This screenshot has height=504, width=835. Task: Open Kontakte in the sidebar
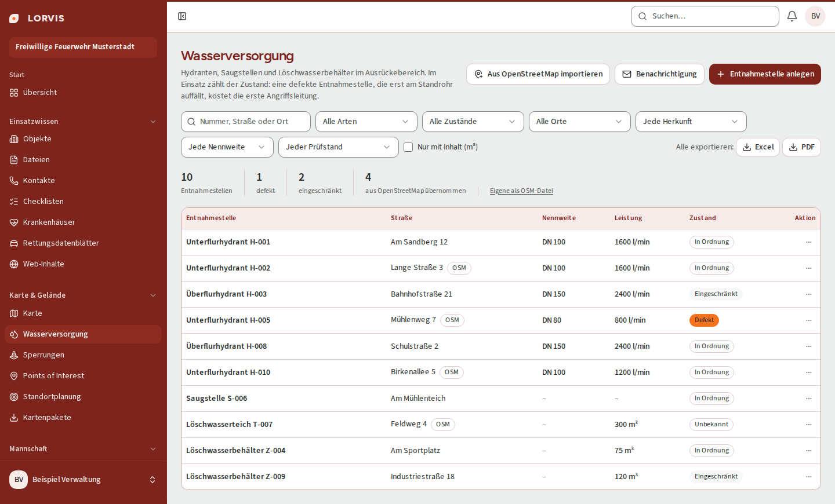pyautogui.click(x=83, y=181)
